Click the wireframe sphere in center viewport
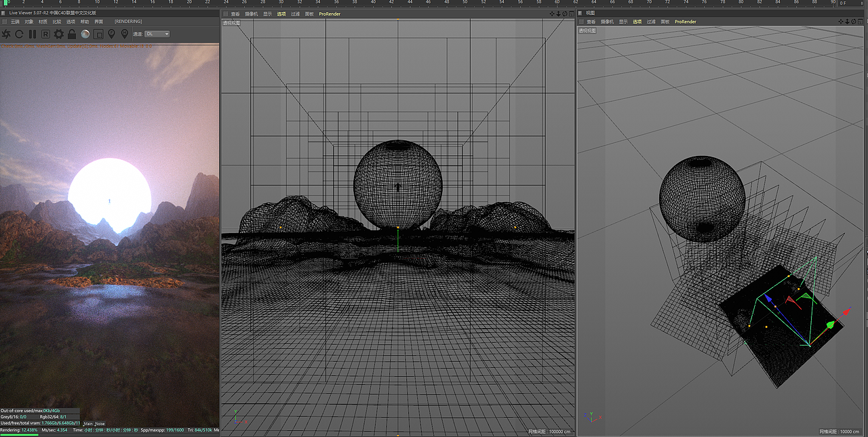This screenshot has width=868, height=437. pyautogui.click(x=398, y=184)
